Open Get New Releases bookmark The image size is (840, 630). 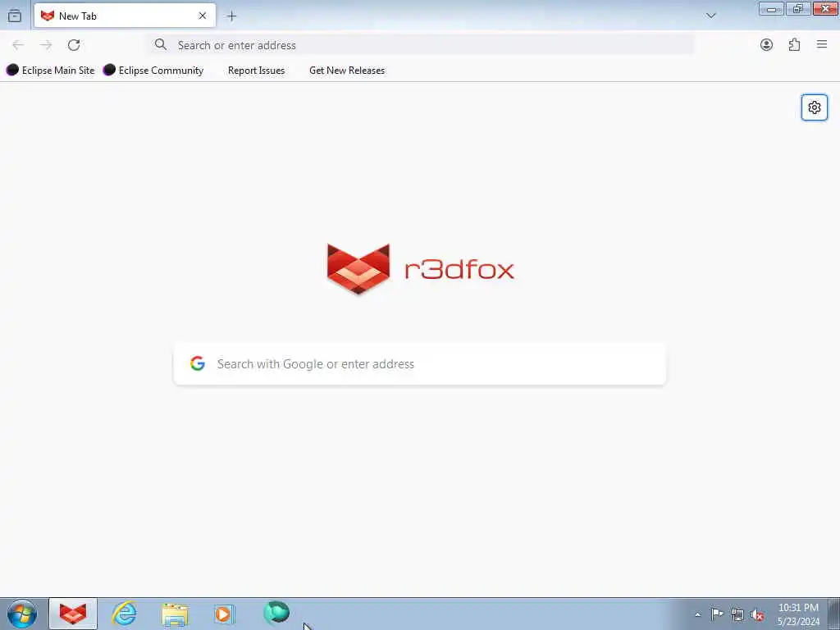pos(347,71)
